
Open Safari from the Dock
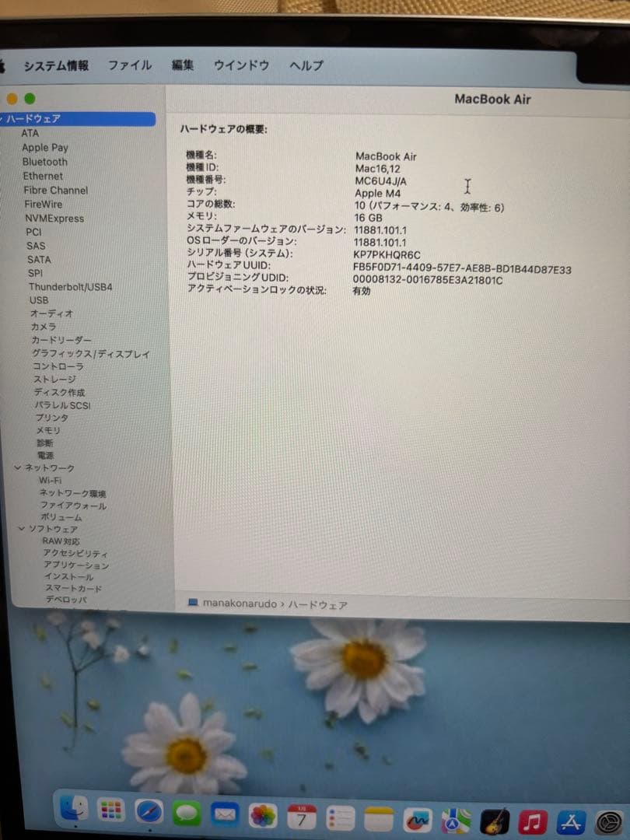click(148, 815)
